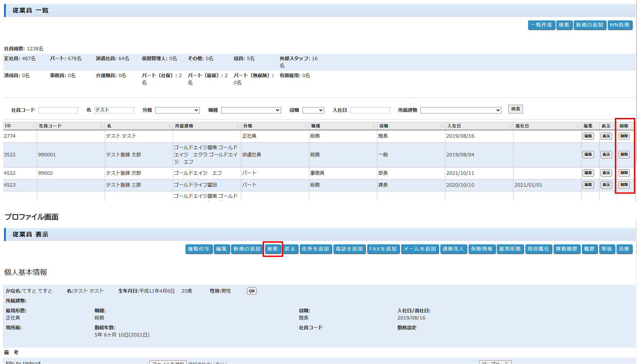640x364 pixels.
Task: Open the 役職 dropdown filter
Action: click(x=313, y=110)
